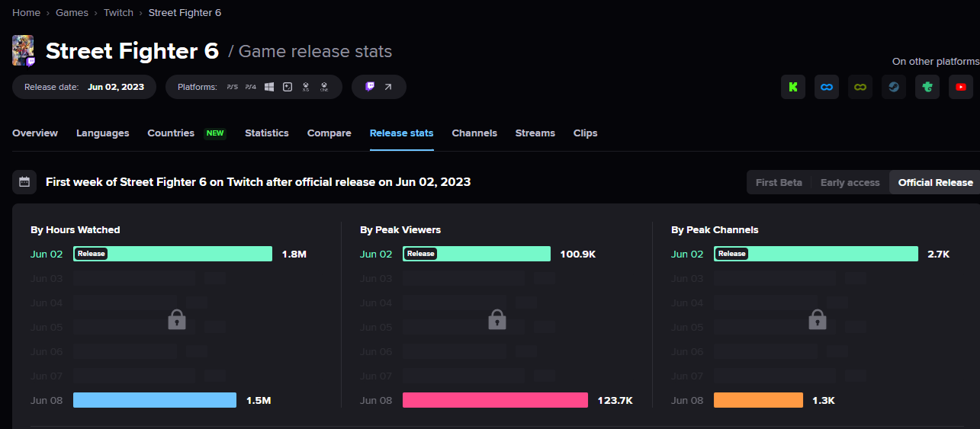Open the Steam platform icon
This screenshot has width=980, height=429.
[x=894, y=87]
